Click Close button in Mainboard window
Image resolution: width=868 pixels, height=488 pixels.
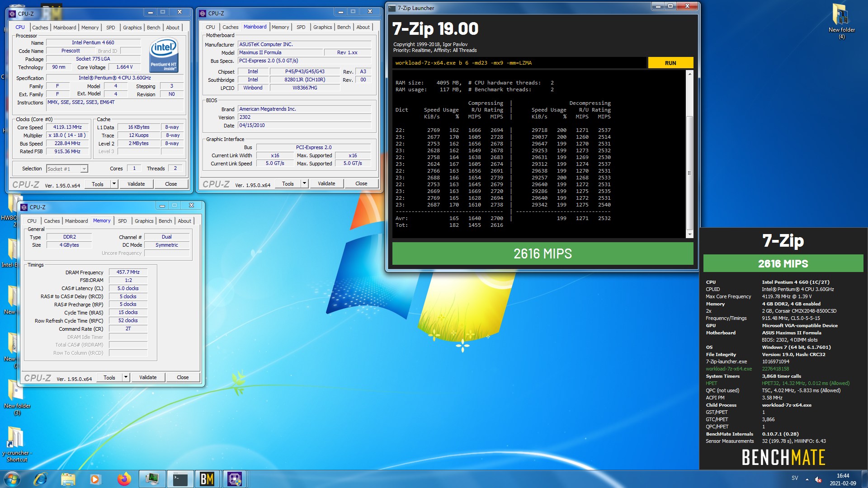coord(361,183)
